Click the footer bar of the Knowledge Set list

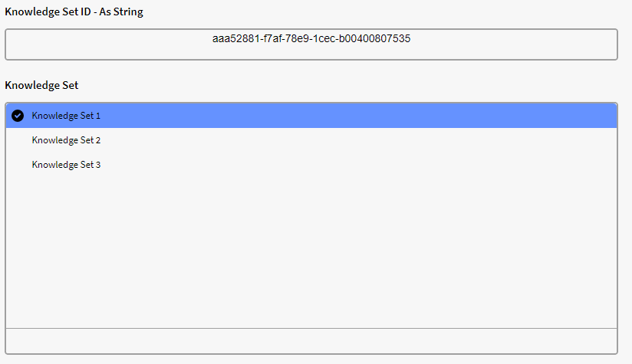[311, 340]
